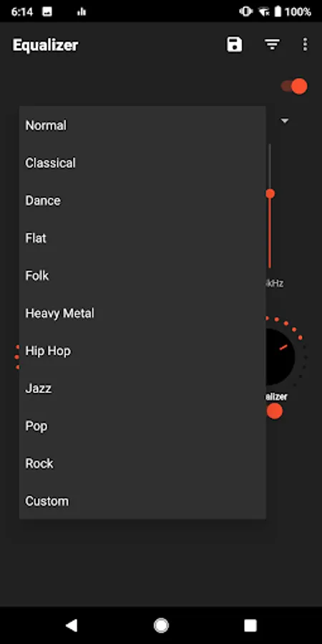Open the filter/sort lines icon
The width and height of the screenshot is (322, 644).
(273, 44)
